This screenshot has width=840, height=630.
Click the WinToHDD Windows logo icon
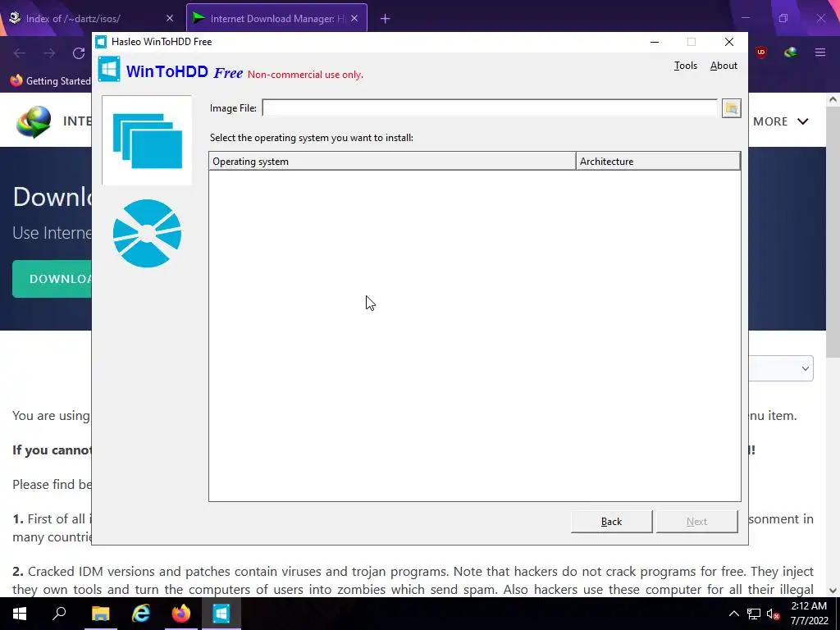[109, 70]
